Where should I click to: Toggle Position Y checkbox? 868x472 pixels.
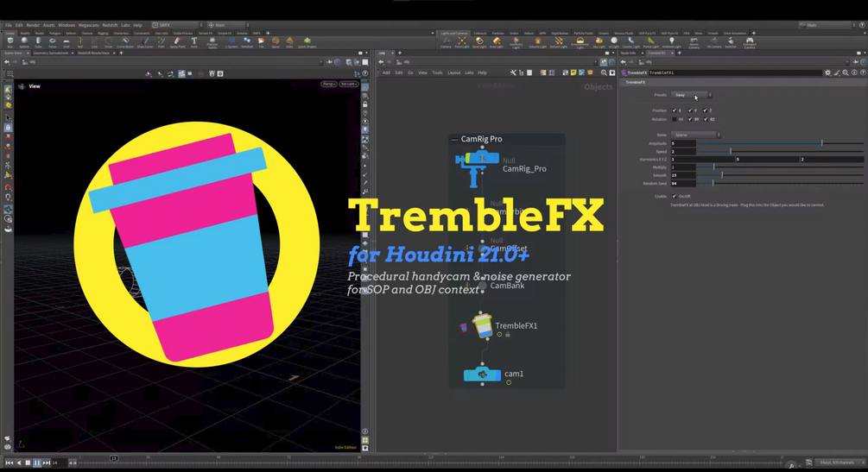(690, 110)
